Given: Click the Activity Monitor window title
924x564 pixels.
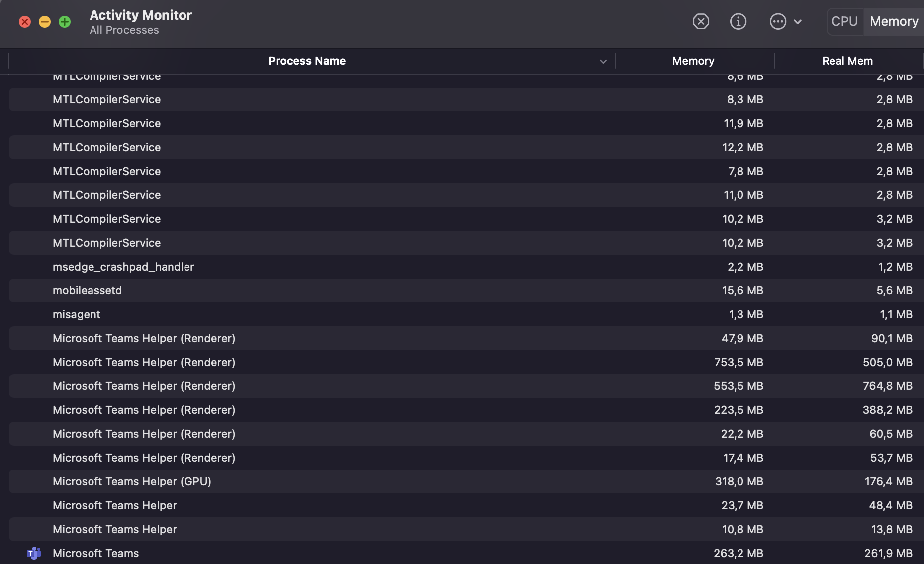Looking at the screenshot, I should 141,15.
